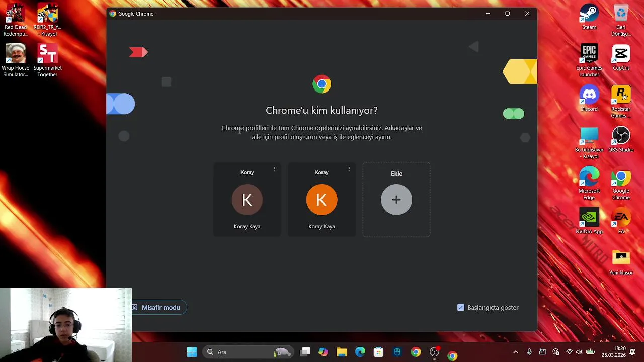This screenshot has height=362, width=644.
Task: Open Yeni klasör folder on desktop
Action: pos(621,262)
